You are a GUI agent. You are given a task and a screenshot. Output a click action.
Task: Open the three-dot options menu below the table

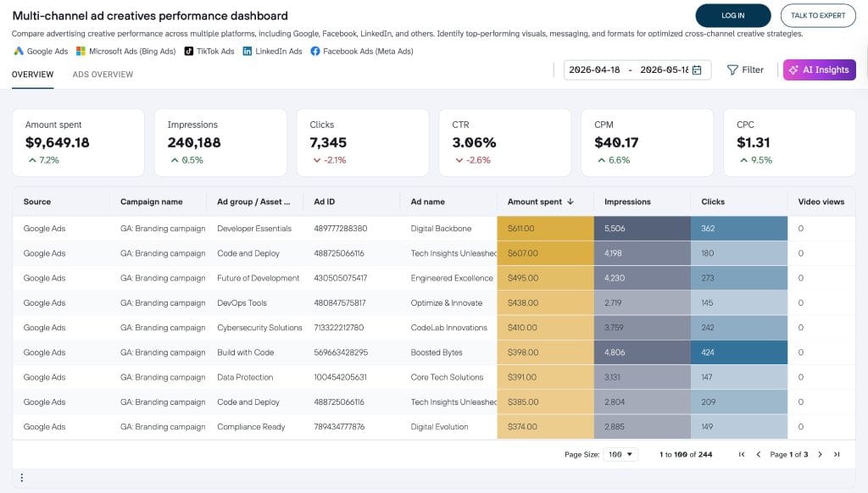[x=21, y=478]
